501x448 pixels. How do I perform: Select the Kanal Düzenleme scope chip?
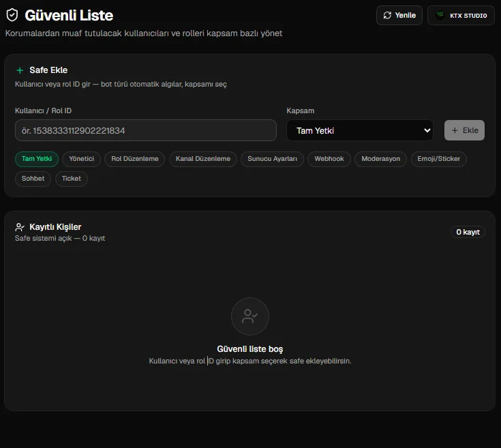[x=203, y=159]
